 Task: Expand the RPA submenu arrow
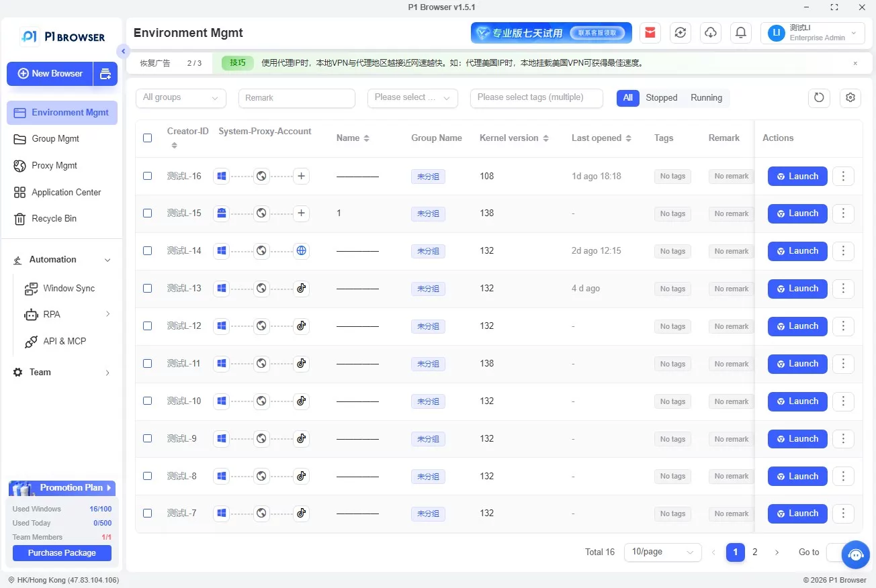[x=107, y=314]
